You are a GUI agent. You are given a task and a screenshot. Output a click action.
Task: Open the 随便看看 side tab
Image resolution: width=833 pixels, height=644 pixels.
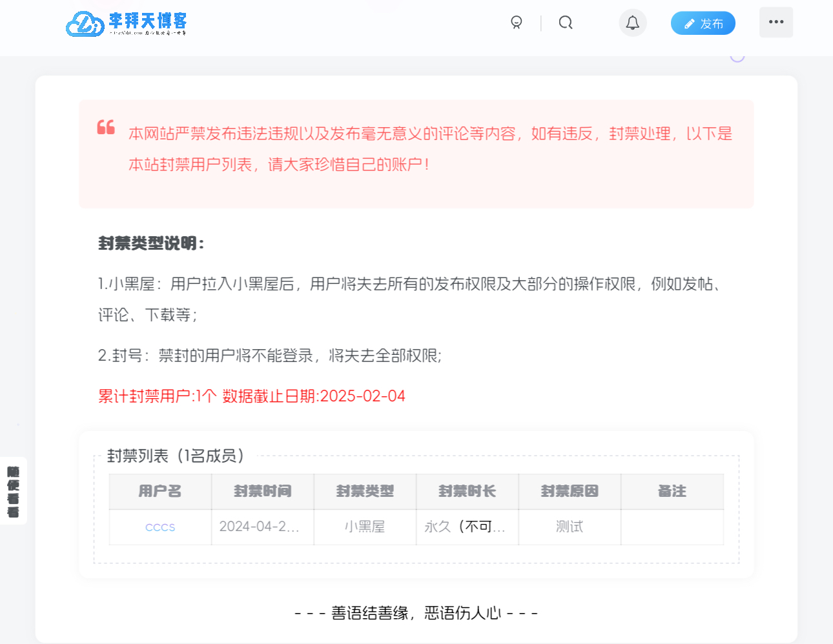point(13,492)
